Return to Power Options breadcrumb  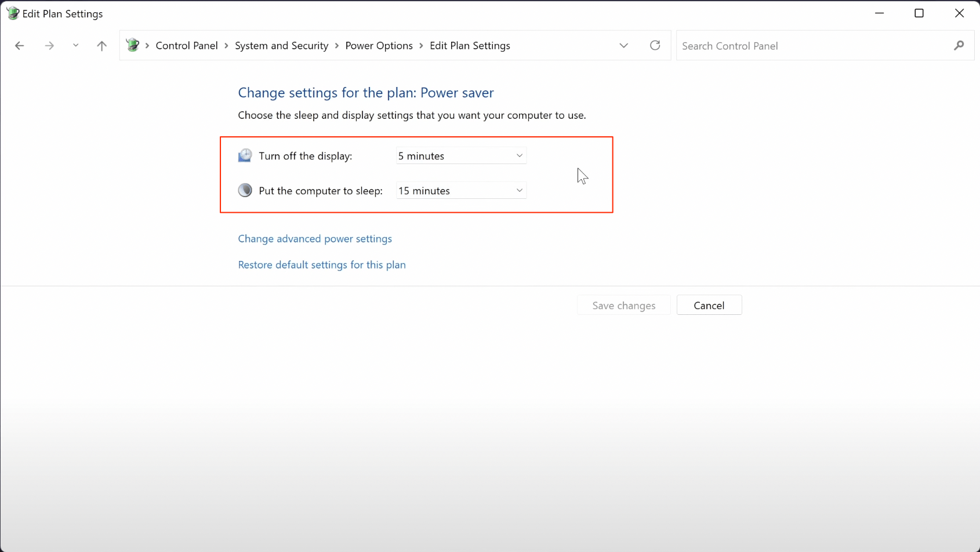[x=379, y=46]
